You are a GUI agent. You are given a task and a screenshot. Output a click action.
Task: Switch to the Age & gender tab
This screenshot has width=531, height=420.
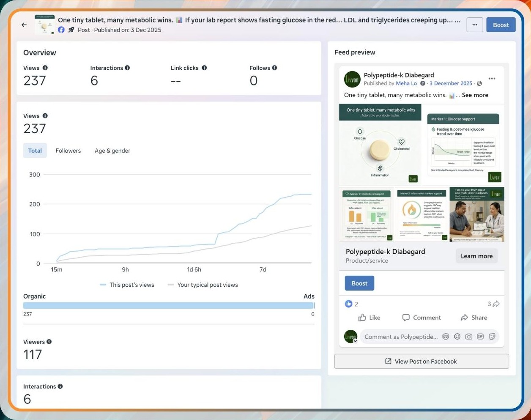[x=112, y=151]
